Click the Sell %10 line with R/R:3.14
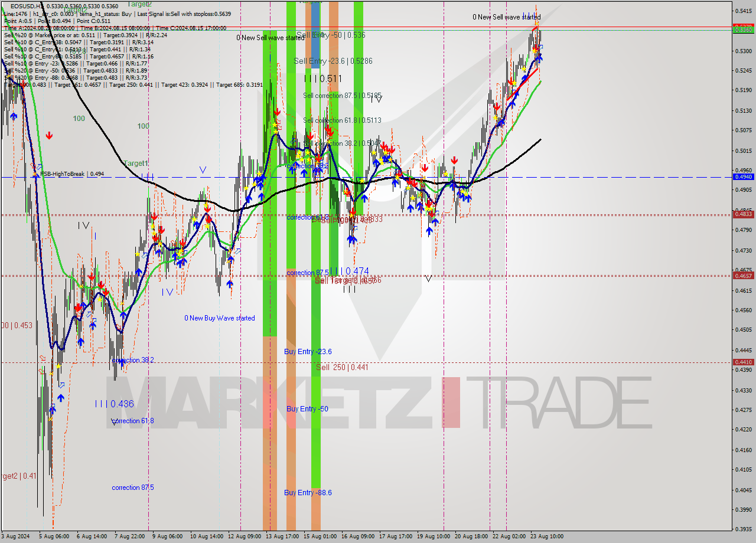756x543 pixels. click(79, 42)
